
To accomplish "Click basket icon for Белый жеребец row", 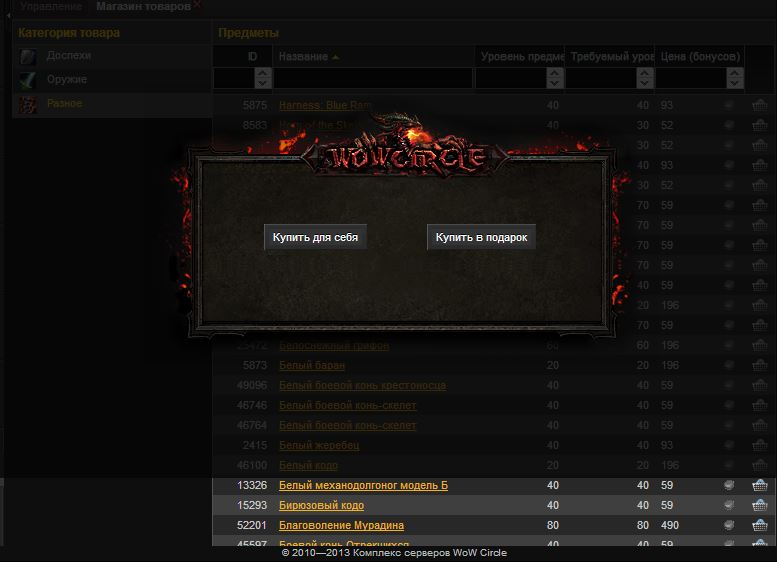I will [760, 445].
